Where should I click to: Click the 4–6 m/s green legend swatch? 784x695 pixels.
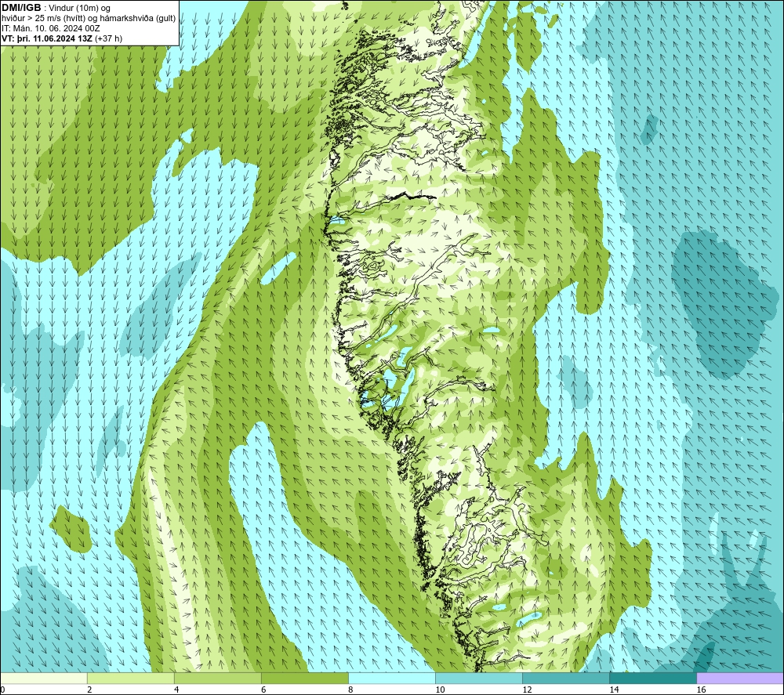pos(217,678)
